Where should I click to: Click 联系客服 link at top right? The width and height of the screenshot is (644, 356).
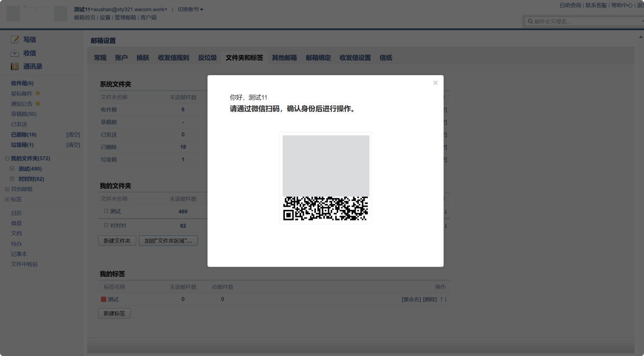click(596, 5)
